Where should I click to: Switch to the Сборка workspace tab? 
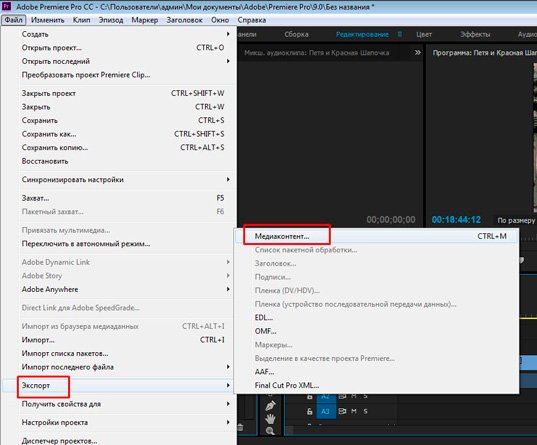(296, 34)
